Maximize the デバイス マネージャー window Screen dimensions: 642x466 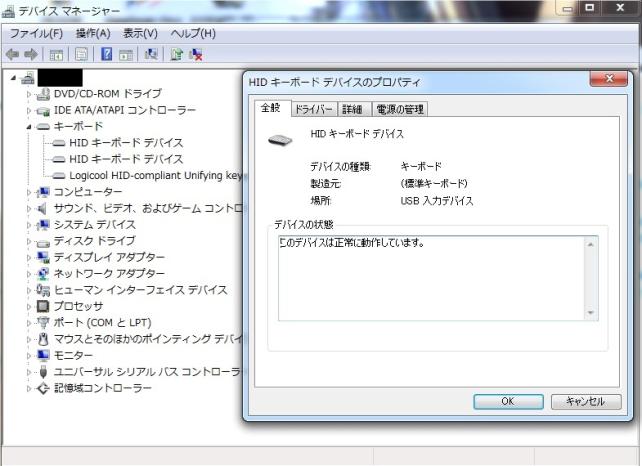(x=590, y=8)
